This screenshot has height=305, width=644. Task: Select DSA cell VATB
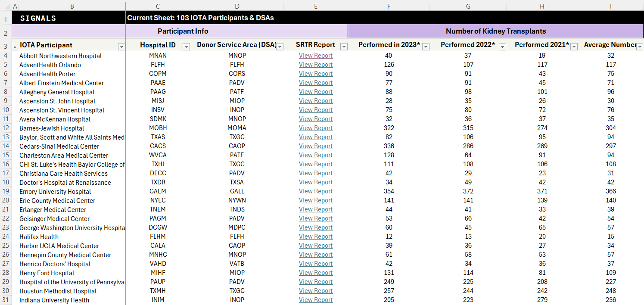coord(237,264)
